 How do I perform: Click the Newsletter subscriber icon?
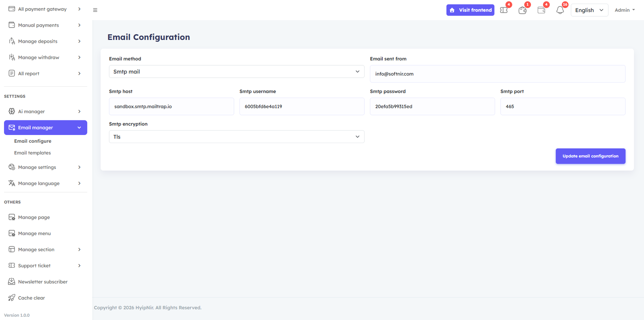[12, 282]
